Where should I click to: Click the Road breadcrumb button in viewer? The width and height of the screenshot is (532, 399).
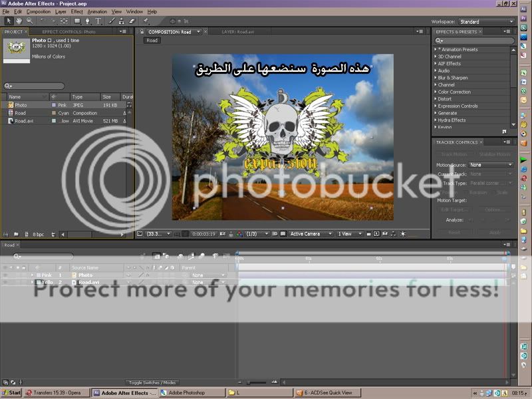152,41
